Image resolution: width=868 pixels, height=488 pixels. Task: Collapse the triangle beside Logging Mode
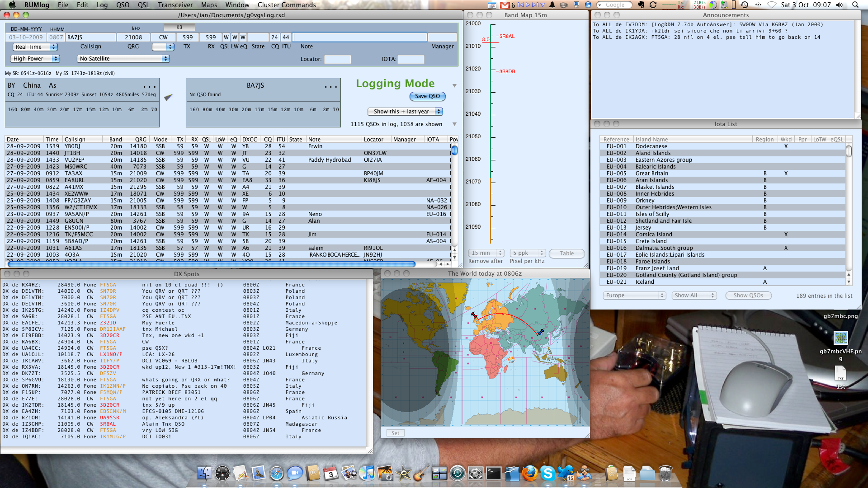pyautogui.click(x=454, y=85)
